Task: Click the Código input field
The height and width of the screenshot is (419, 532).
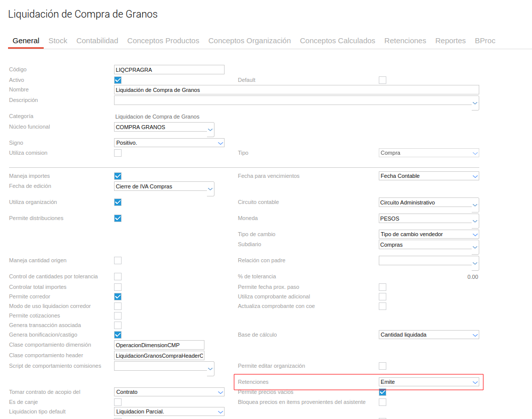Action: pyautogui.click(x=169, y=70)
